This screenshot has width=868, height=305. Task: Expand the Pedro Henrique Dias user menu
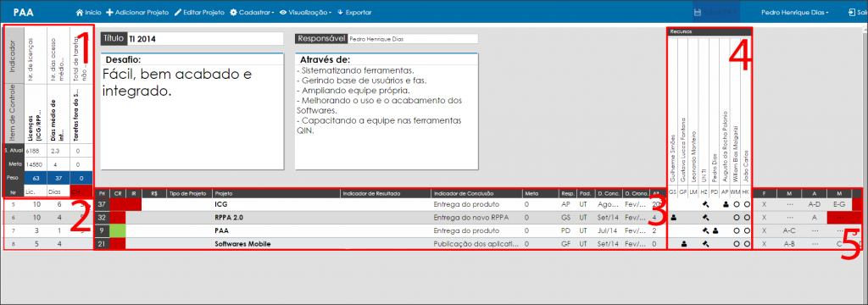(x=795, y=12)
